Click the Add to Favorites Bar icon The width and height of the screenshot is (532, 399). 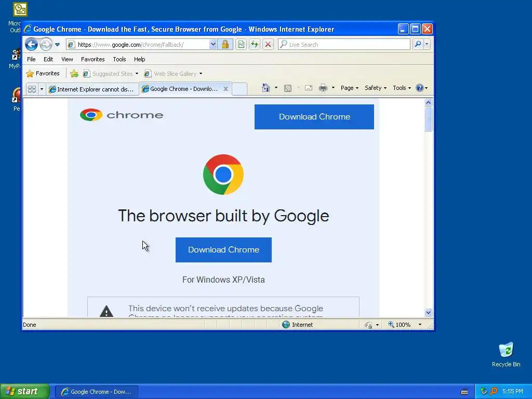pos(74,74)
